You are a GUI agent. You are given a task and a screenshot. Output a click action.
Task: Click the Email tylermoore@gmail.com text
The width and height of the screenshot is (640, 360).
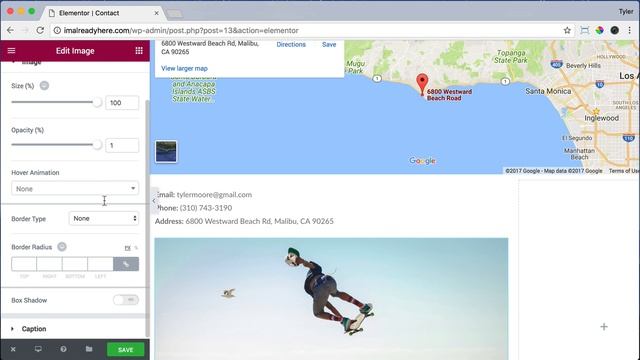click(204, 195)
